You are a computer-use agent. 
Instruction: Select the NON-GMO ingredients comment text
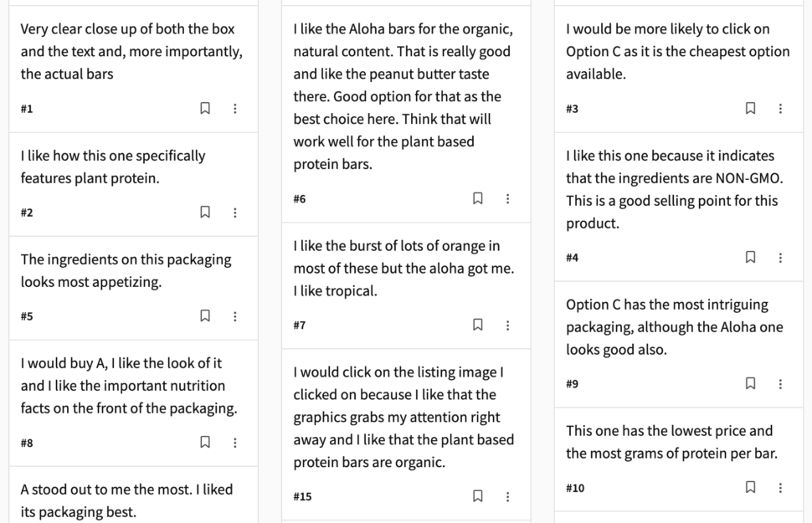coord(671,190)
